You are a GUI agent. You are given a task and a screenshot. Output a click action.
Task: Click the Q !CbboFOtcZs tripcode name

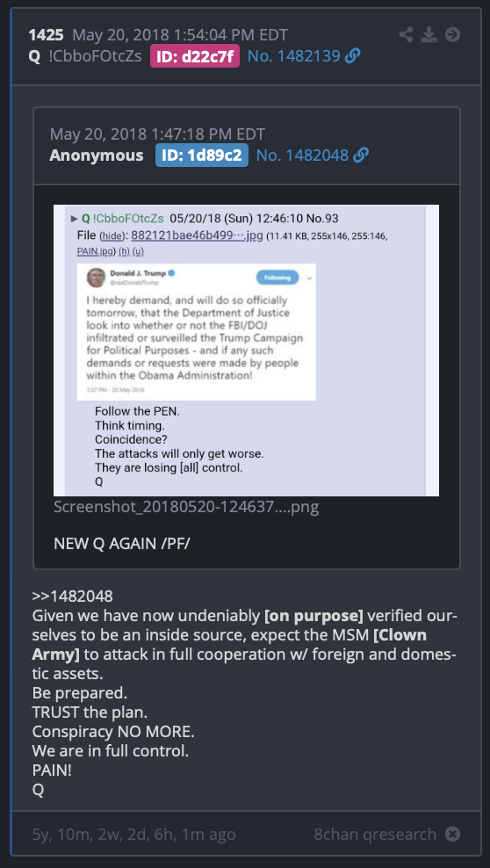point(84,56)
